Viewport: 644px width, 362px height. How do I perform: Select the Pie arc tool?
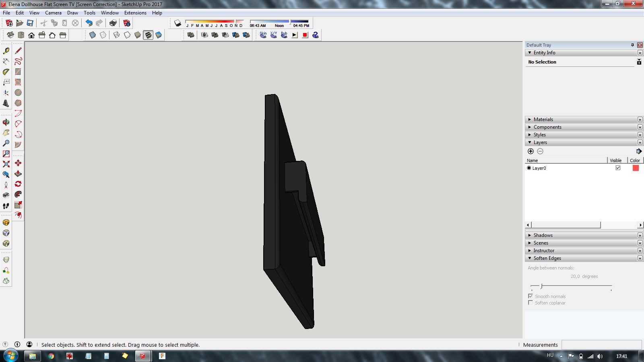18,145
